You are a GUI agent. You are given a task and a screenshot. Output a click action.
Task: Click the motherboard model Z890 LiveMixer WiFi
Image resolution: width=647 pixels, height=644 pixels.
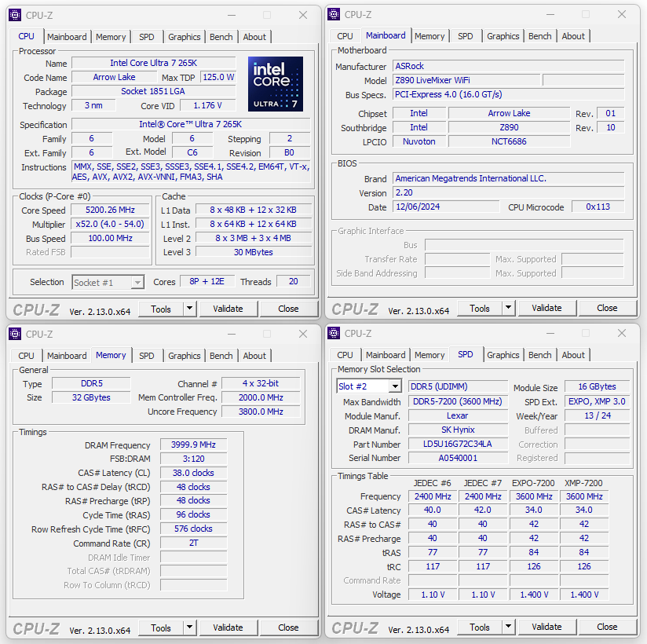(x=466, y=80)
